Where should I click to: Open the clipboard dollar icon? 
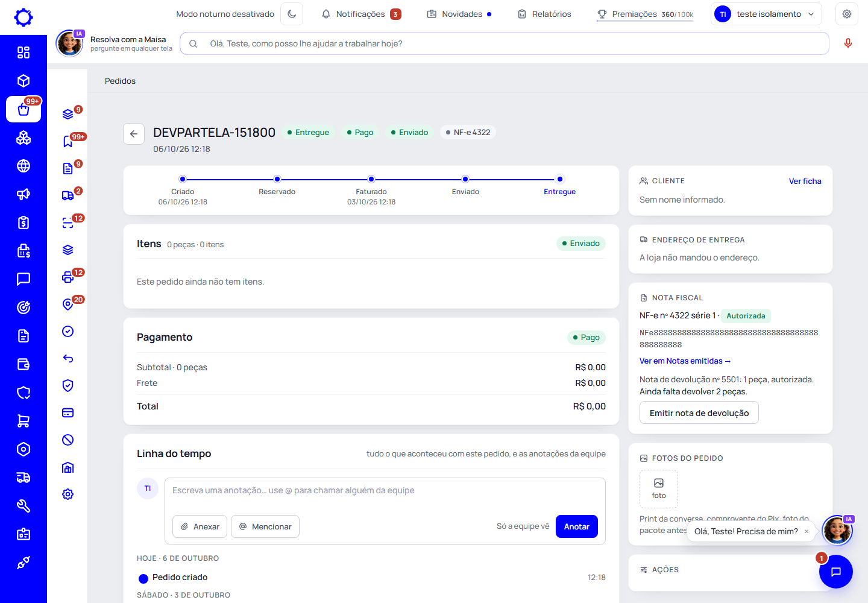point(24,223)
